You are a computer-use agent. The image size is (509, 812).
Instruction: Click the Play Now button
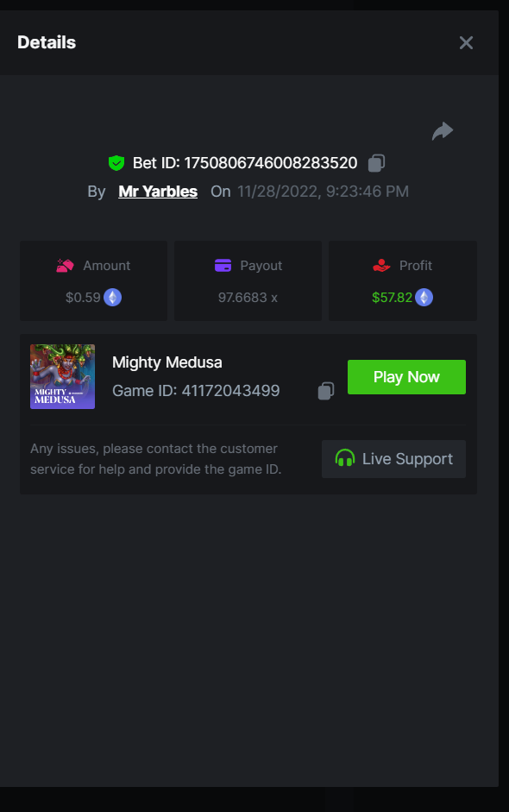click(406, 377)
